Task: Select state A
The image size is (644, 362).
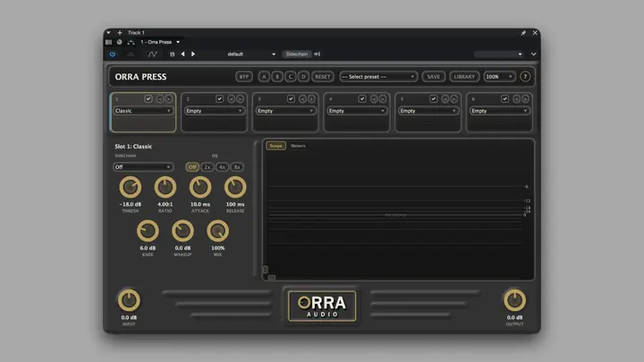Action: pyautogui.click(x=264, y=77)
